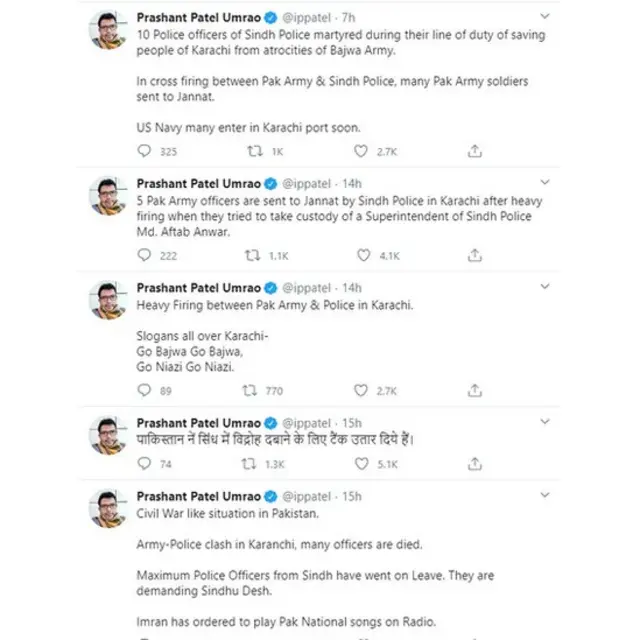Retweet the 5 Pak Army officers tweet
640x640 pixels.
[254, 255]
